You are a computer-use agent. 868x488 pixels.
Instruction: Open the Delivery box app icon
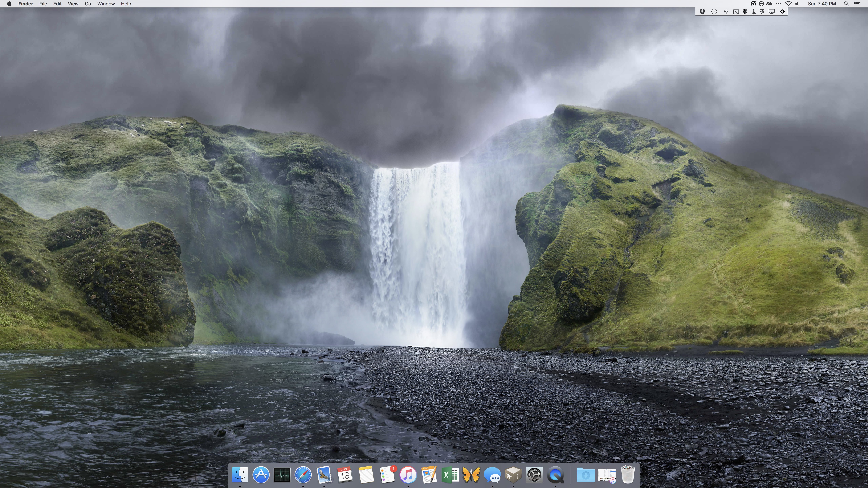tap(513, 475)
